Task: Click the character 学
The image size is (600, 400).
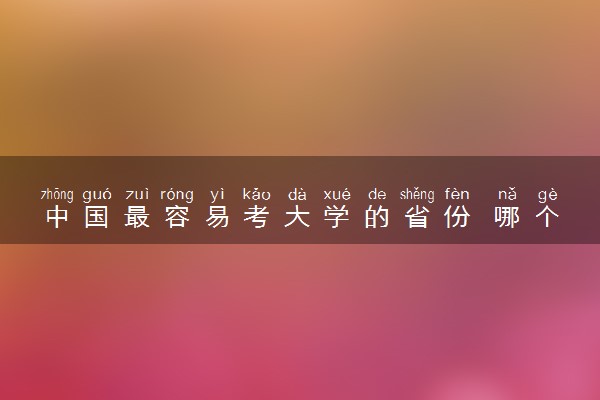Action: pyautogui.click(x=337, y=217)
